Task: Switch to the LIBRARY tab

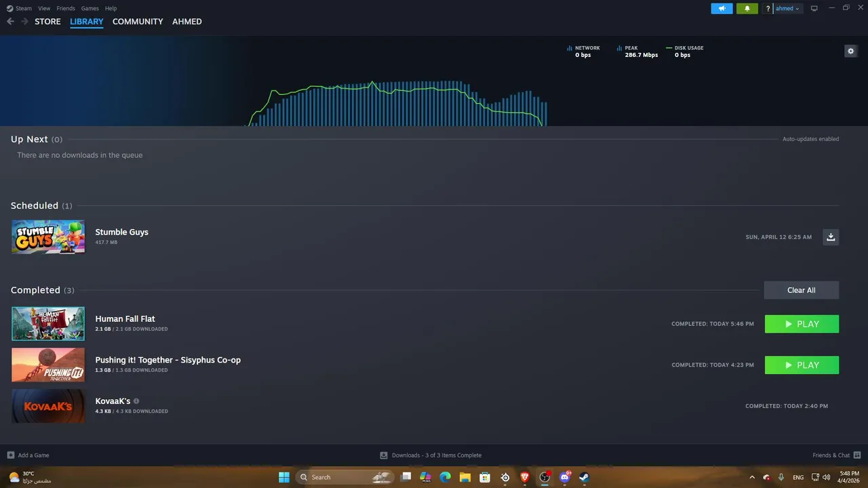Action: pos(87,22)
